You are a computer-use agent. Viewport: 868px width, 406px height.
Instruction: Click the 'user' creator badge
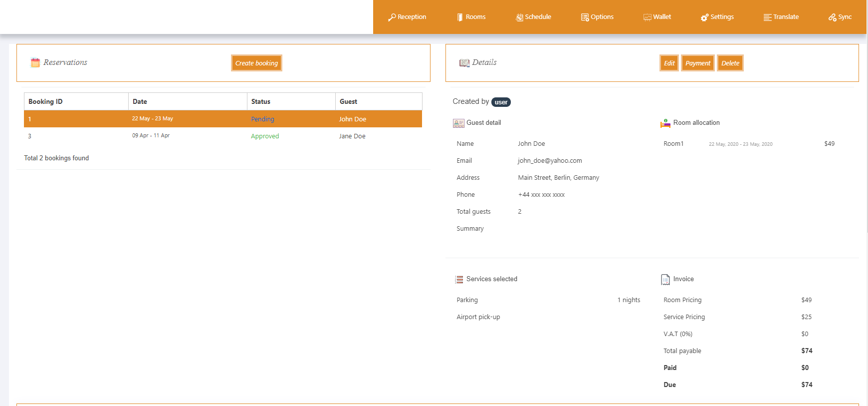coord(501,102)
